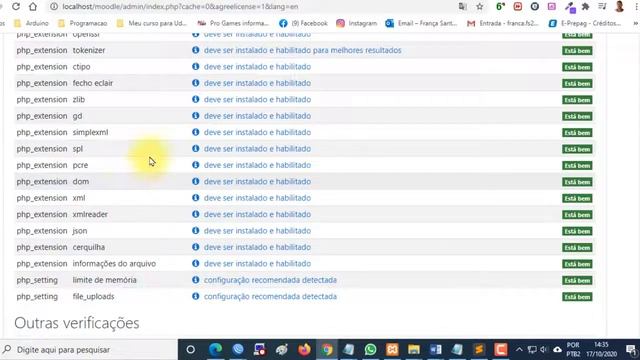Open the taskbar clock and date

point(602,350)
